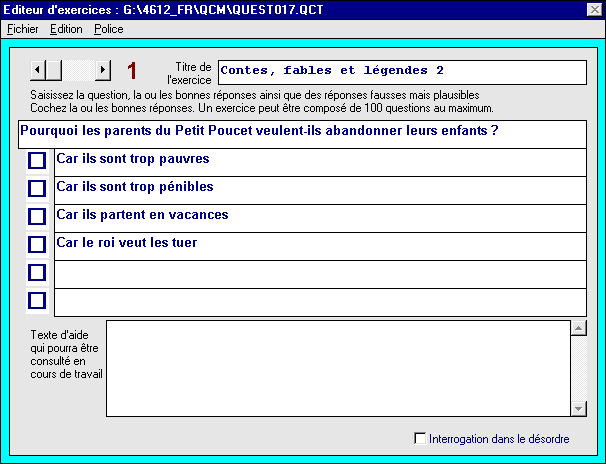Check the box for 'Car ils sont trop pauvres'
This screenshot has width=606, height=464.
(x=37, y=160)
